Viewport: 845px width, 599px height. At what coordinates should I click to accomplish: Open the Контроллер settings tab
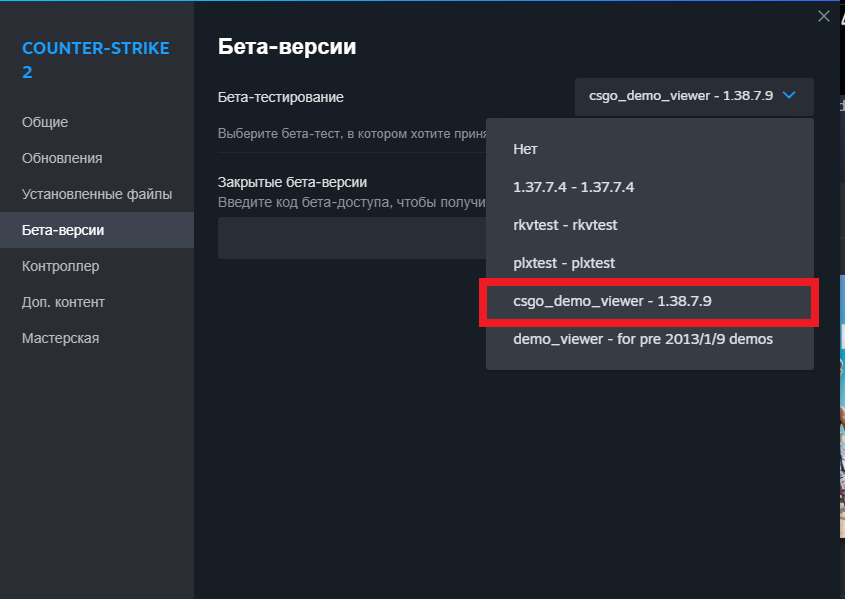pos(97,266)
